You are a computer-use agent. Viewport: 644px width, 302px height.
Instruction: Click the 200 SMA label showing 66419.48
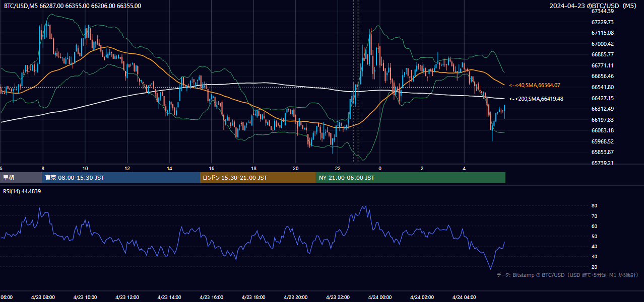[536, 99]
